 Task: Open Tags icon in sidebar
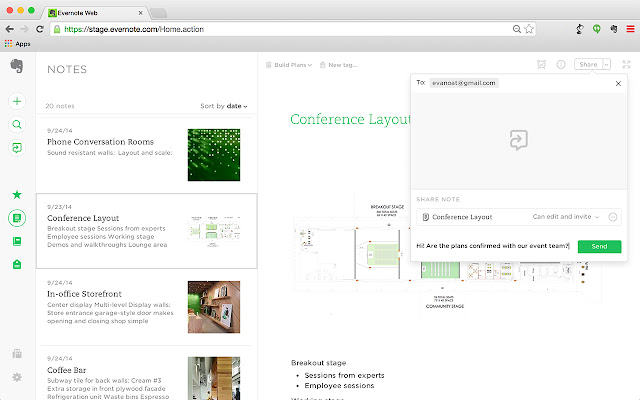click(17, 264)
